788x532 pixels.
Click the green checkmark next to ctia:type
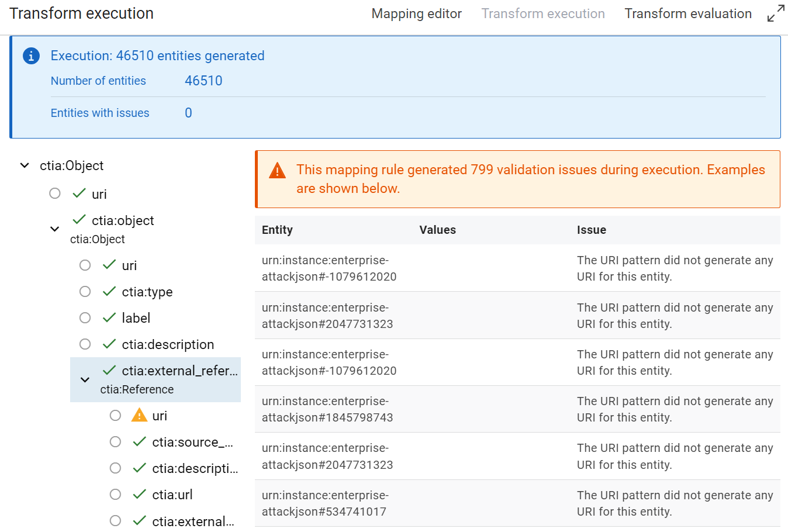tap(109, 291)
